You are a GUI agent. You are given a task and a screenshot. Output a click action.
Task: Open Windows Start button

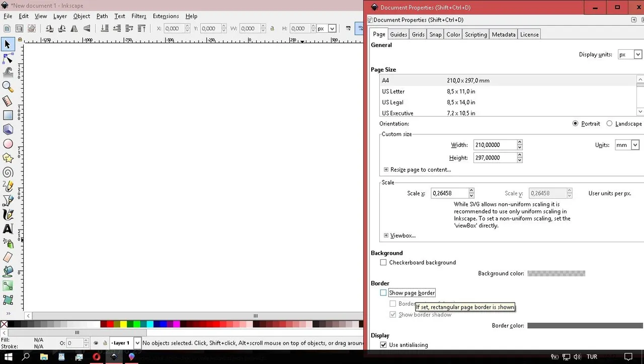(x=9, y=356)
